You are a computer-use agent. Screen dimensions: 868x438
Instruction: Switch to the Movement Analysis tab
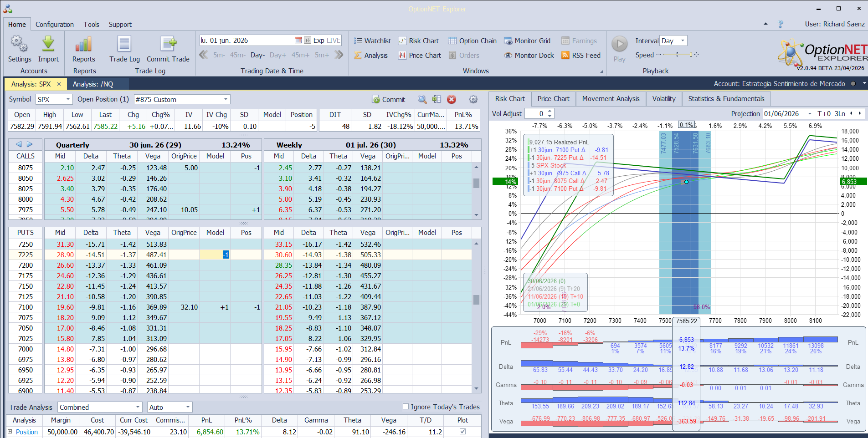(611, 99)
